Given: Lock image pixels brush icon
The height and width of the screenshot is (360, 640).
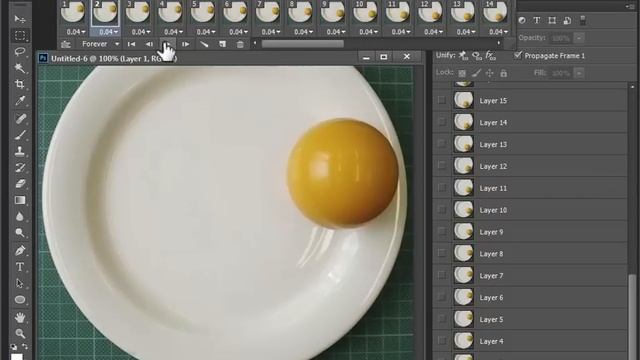Looking at the screenshot, I should tap(476, 73).
